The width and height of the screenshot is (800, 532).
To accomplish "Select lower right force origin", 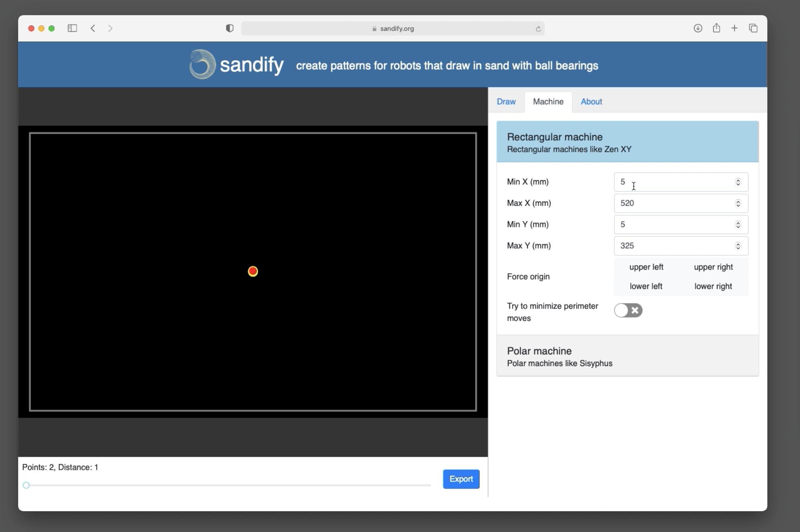I will tap(713, 286).
